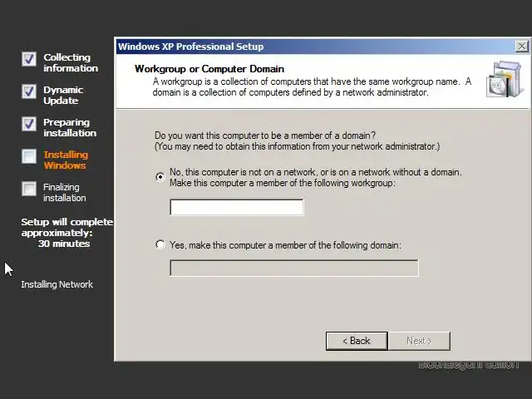Click the Dynamic Update checkmark box
The height and width of the screenshot is (399, 532).
[x=29, y=91]
